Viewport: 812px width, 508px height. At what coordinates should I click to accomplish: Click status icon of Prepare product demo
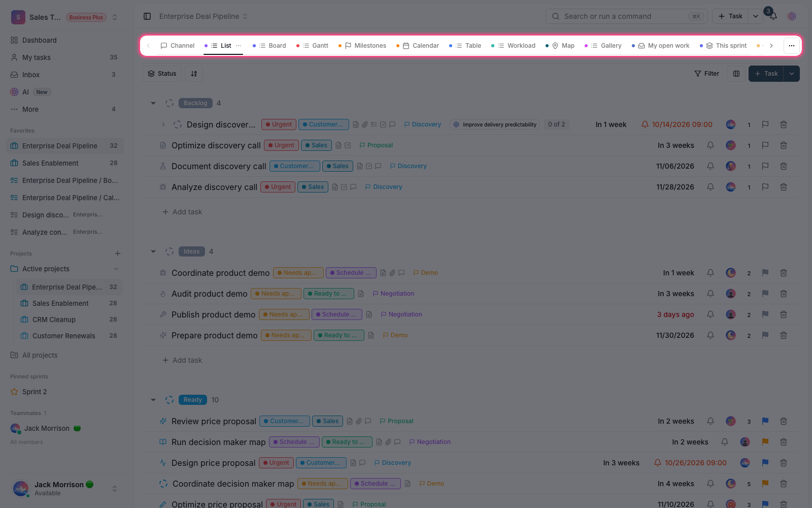163,335
